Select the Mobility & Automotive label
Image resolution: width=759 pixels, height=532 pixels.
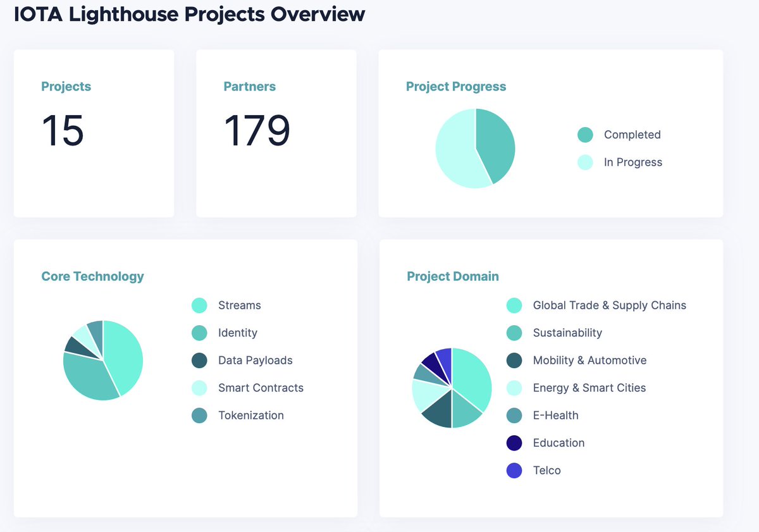(590, 360)
